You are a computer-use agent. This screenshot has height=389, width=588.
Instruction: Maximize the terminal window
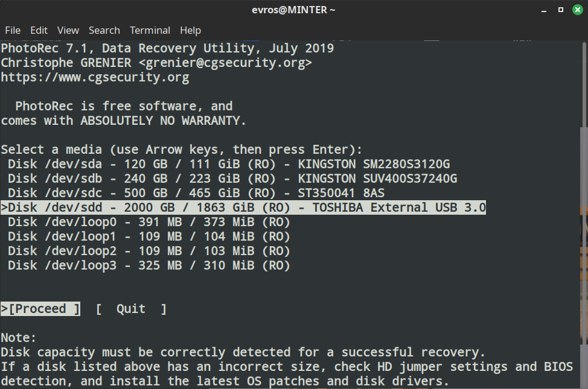point(561,10)
